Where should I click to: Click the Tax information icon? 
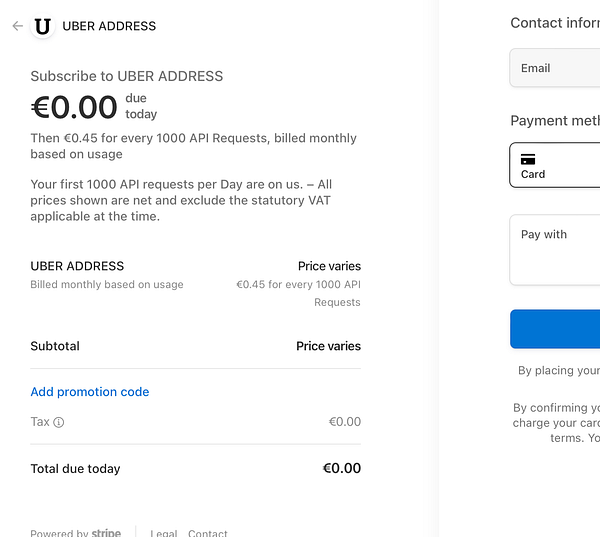[x=59, y=422]
